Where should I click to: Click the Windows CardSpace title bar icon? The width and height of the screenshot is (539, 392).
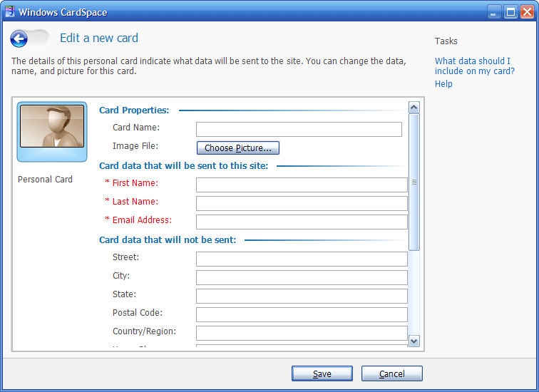[10, 11]
